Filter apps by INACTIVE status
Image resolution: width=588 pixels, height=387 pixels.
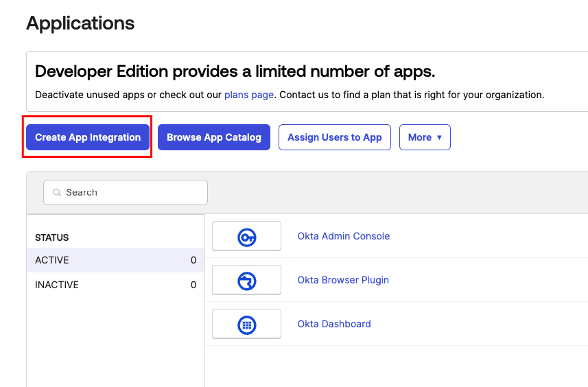(115, 285)
